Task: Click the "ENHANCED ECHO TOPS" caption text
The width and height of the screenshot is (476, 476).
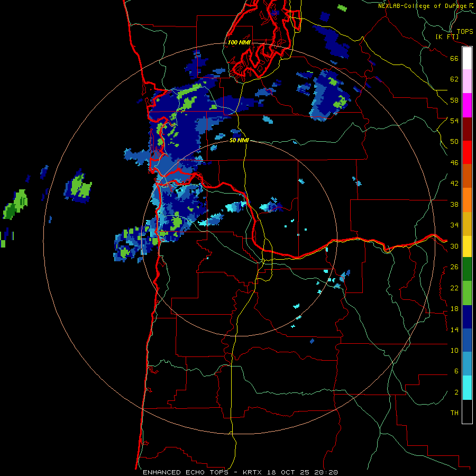Action: (x=186, y=472)
